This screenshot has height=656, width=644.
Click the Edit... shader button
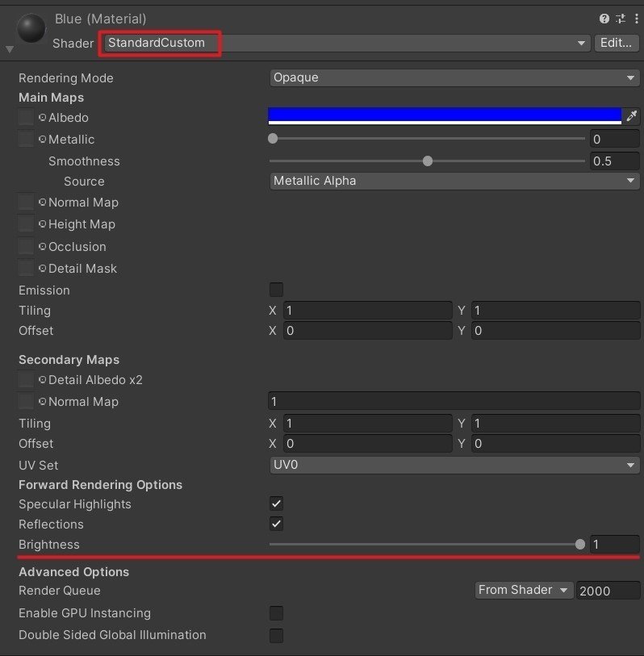(616, 43)
